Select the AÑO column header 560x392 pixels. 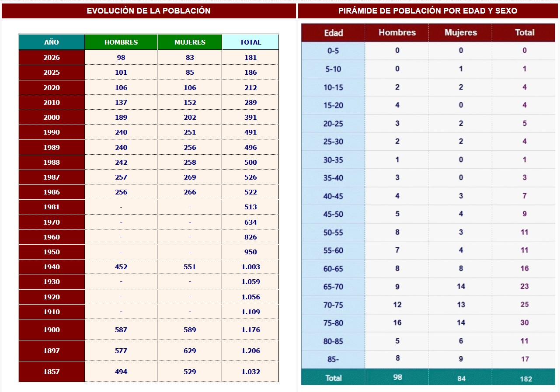[x=52, y=42]
